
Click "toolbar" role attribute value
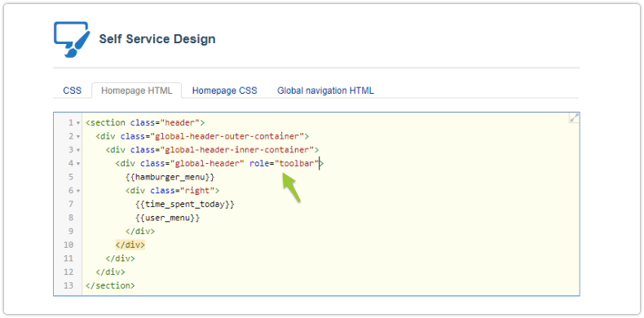pyautogui.click(x=298, y=164)
